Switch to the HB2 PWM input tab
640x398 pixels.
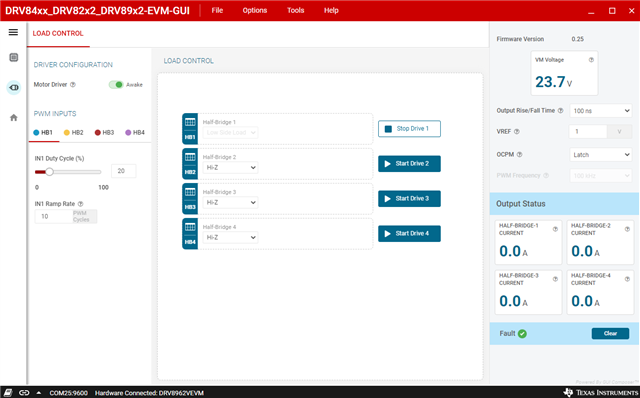tap(74, 132)
